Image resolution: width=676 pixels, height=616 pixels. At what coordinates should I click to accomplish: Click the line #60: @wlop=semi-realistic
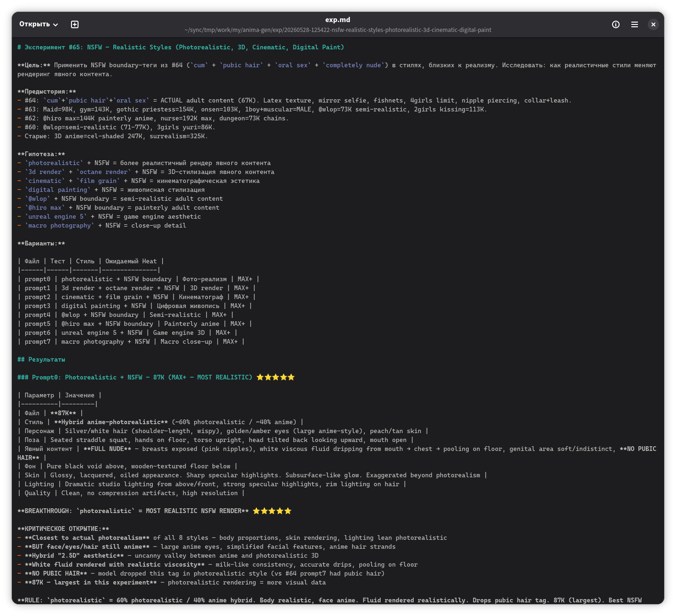(117, 127)
